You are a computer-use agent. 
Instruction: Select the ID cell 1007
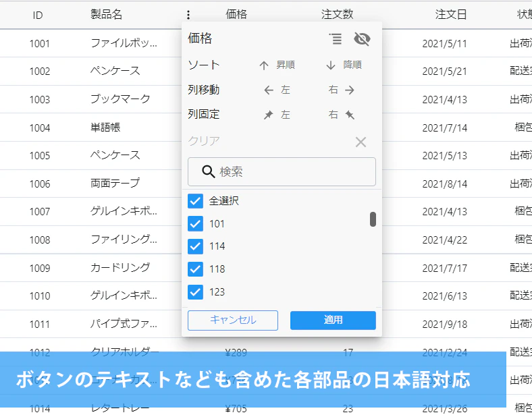40,212
